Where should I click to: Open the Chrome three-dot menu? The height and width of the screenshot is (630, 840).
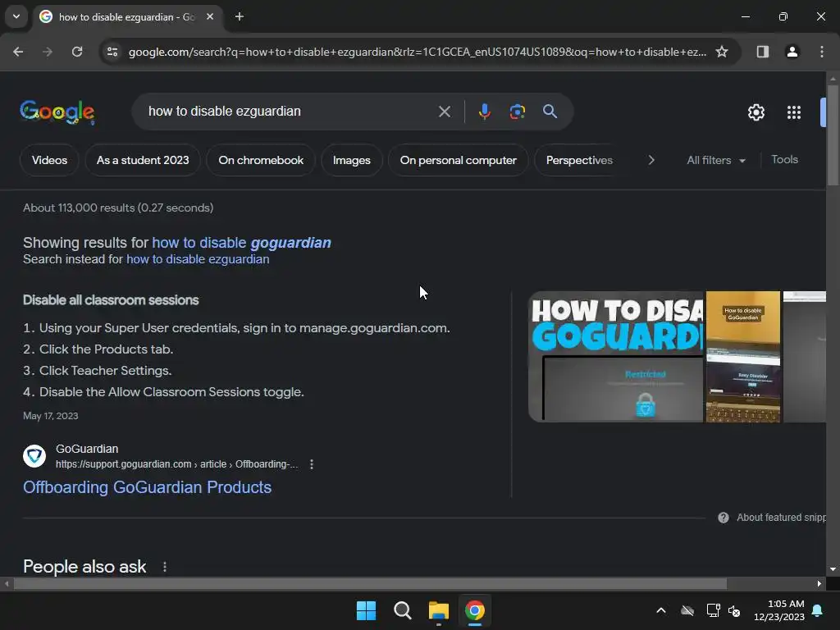[821, 52]
